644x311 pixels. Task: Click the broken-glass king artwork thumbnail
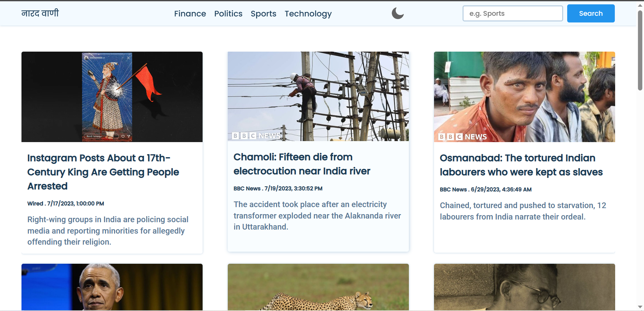[112, 97]
